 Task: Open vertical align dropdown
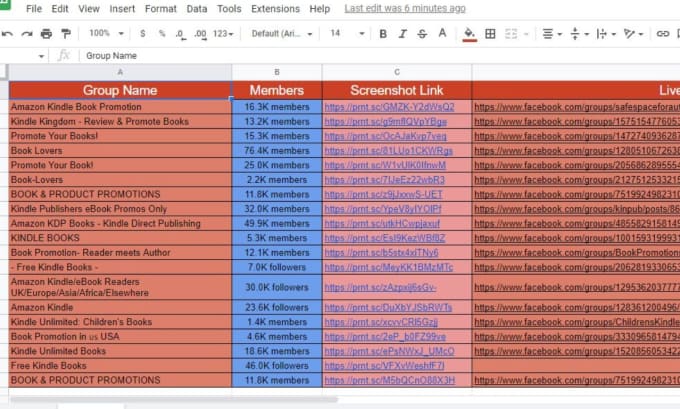(x=579, y=33)
